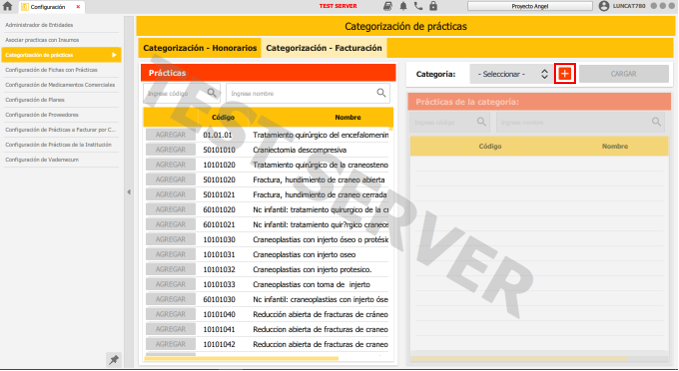The width and height of the screenshot is (679, 371).
Task: Open the Categoría Seleccionar dropdown
Action: (511, 74)
